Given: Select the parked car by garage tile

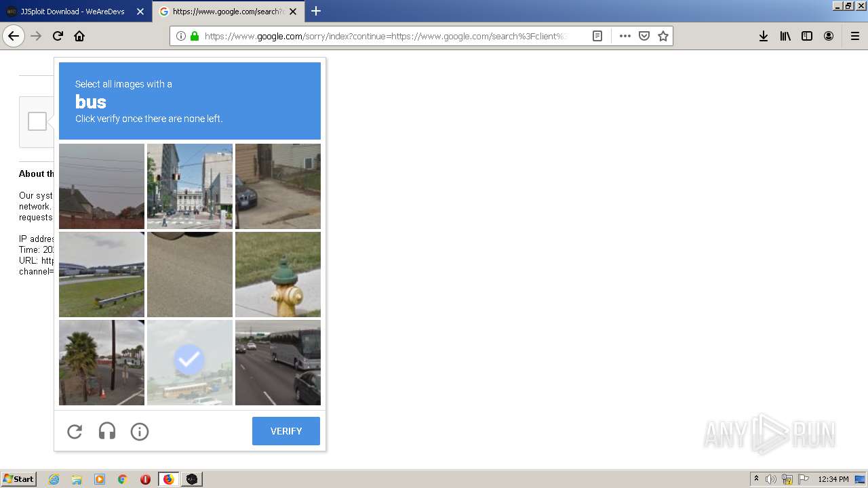Looking at the screenshot, I should click(x=278, y=186).
